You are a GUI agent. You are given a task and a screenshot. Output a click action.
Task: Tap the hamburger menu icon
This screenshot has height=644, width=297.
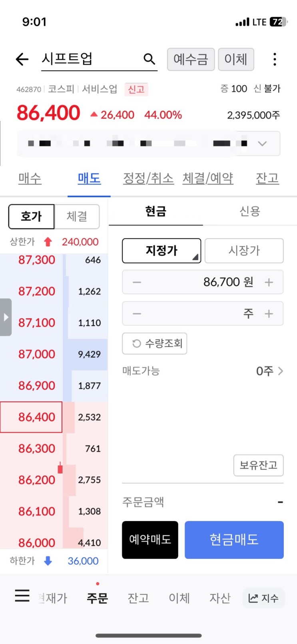(x=22, y=596)
